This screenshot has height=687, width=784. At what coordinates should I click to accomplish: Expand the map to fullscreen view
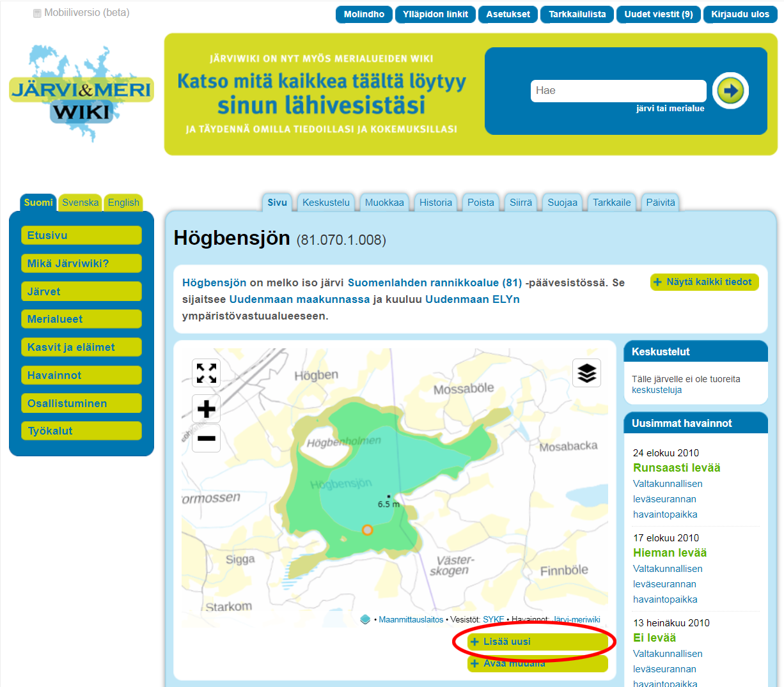pyautogui.click(x=206, y=373)
